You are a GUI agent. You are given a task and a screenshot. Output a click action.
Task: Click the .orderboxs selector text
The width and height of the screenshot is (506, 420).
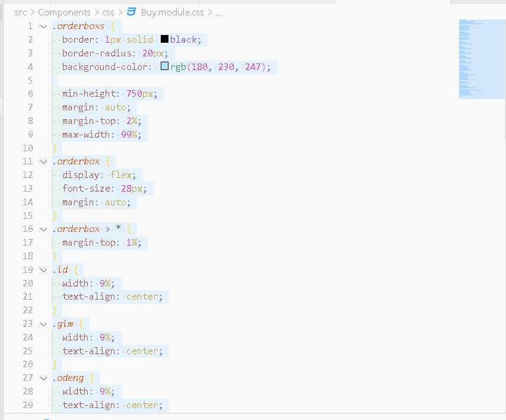[78, 26]
